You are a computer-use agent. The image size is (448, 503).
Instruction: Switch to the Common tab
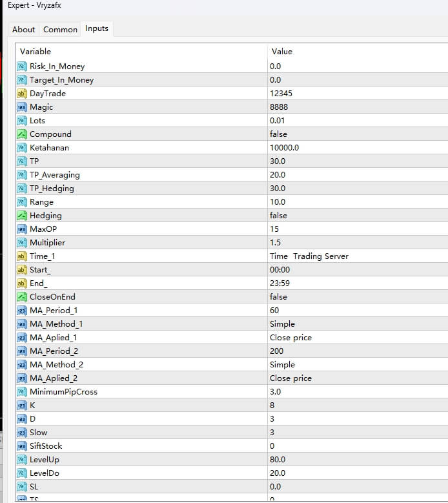pos(60,30)
